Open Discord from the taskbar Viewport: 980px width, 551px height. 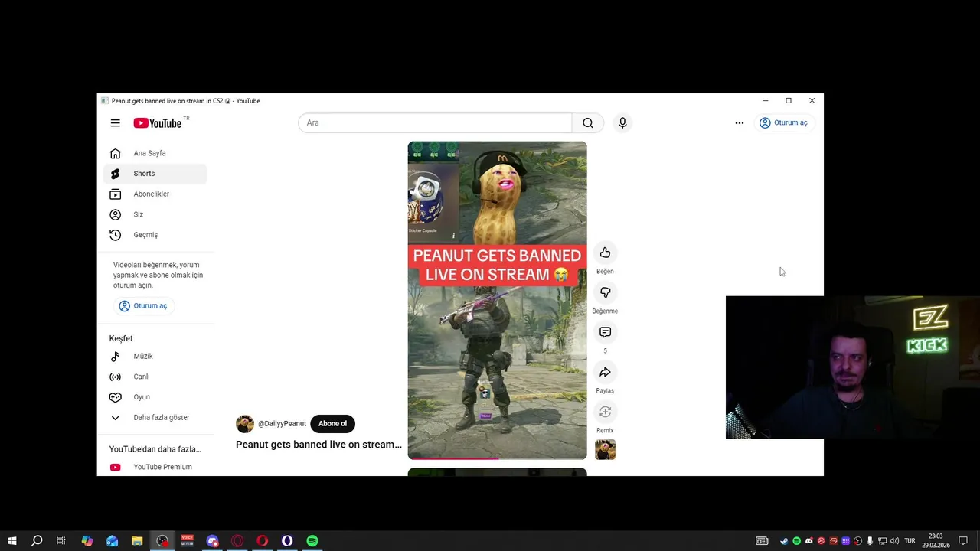[x=212, y=541]
